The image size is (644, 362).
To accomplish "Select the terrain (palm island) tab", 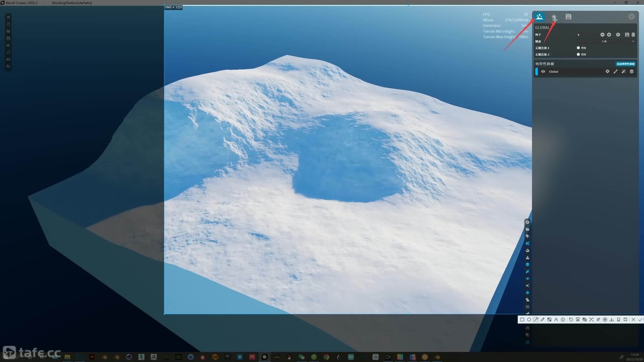I will [539, 17].
